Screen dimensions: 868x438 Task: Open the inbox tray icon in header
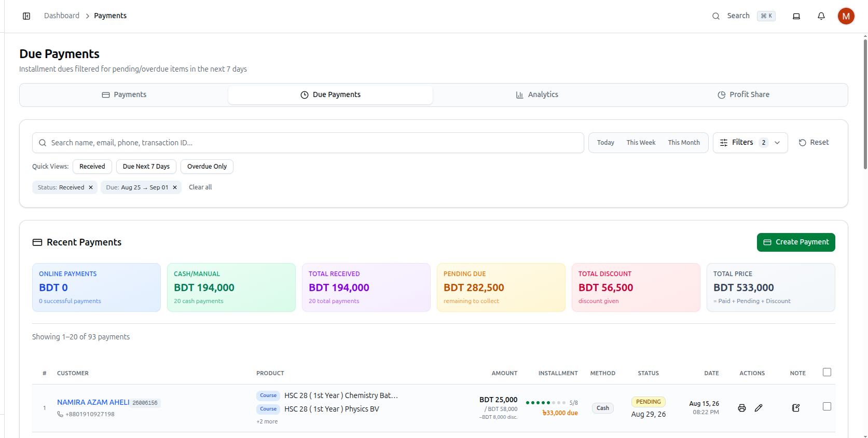[796, 16]
